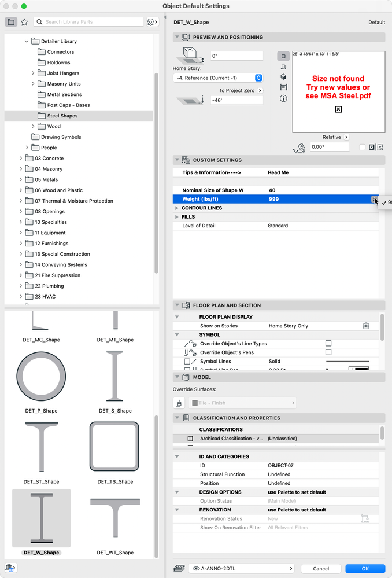Click the Nominal Size value 40
Viewport: 392px width, 578px height.
click(x=272, y=190)
